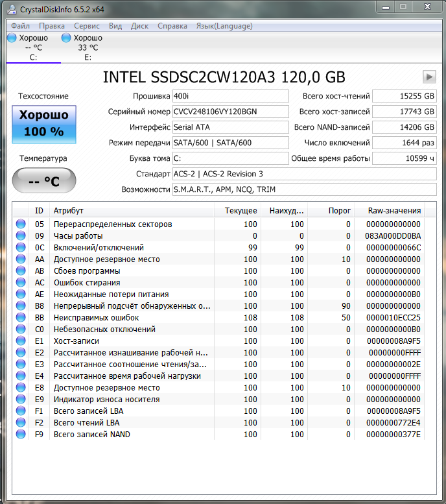The width and height of the screenshot is (446, 504).
Task: Click status circle on attribute AA row
Action: point(21,259)
